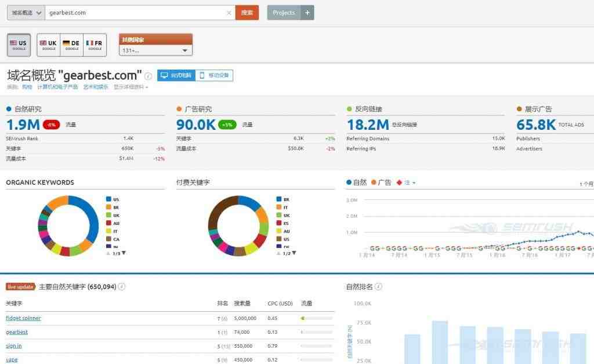594x364 pixels.
Task: Click the brown US swatch in paid keywords legend
Action: click(279, 239)
